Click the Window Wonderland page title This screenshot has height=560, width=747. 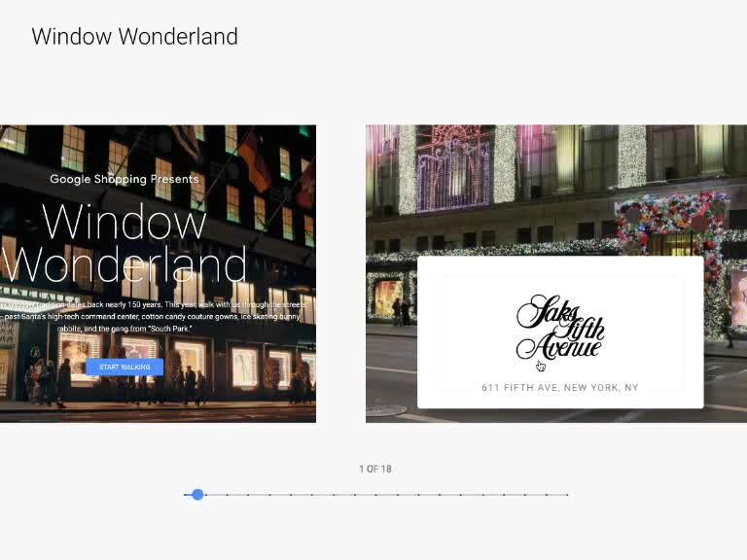tap(135, 37)
